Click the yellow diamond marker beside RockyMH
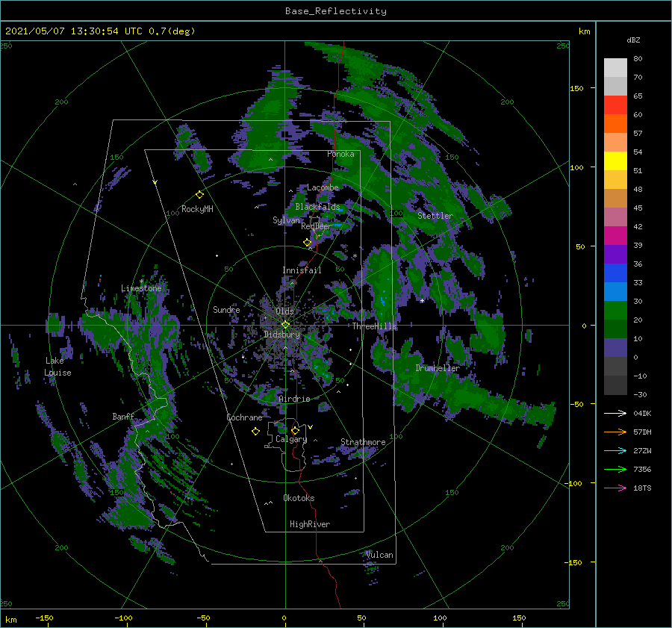Screen dimensions: 672x628 tap(199, 195)
